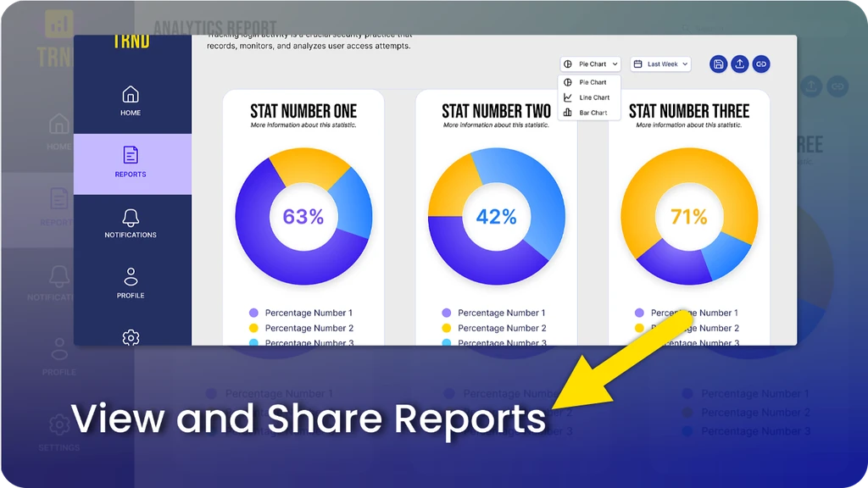Go to Home in the front window sidebar
The height and width of the screenshot is (488, 868).
(131, 101)
